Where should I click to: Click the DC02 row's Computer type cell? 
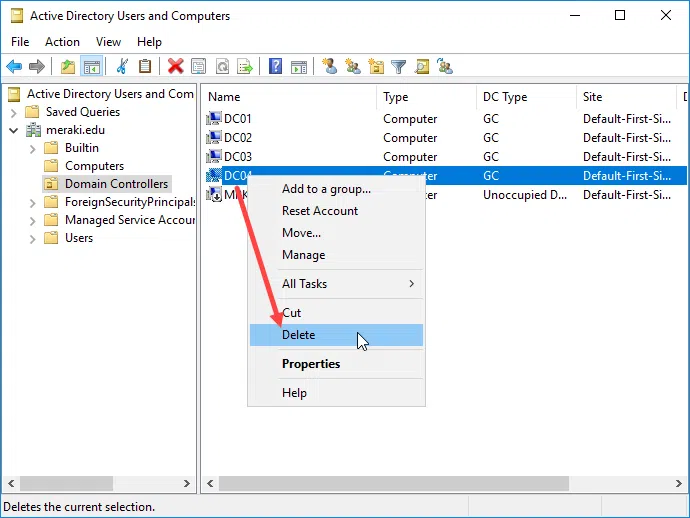point(410,138)
